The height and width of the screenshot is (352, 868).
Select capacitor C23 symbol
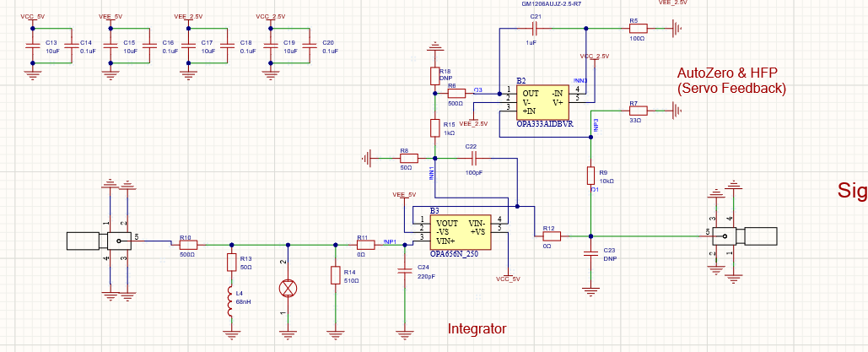coord(591,253)
